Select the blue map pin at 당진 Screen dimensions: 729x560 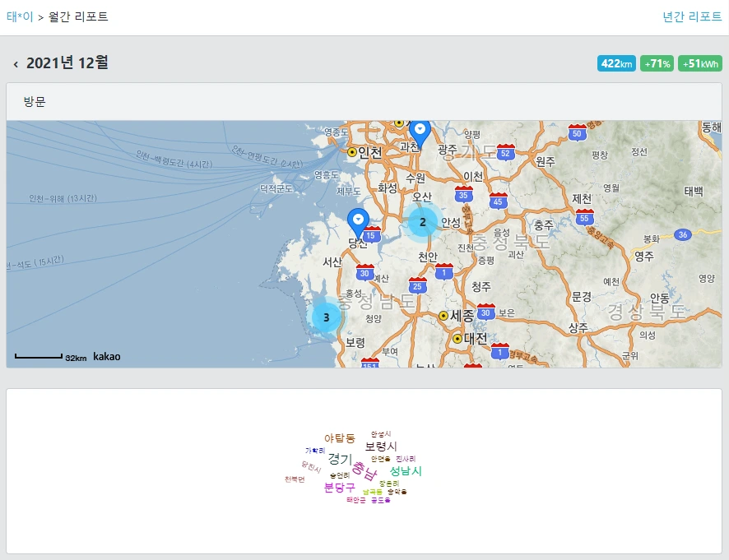click(358, 222)
